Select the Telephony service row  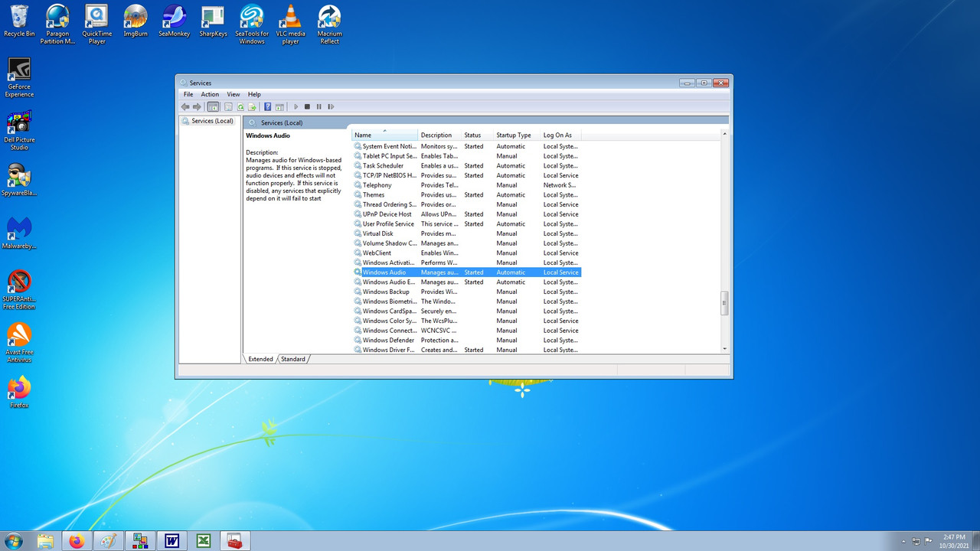(x=467, y=185)
